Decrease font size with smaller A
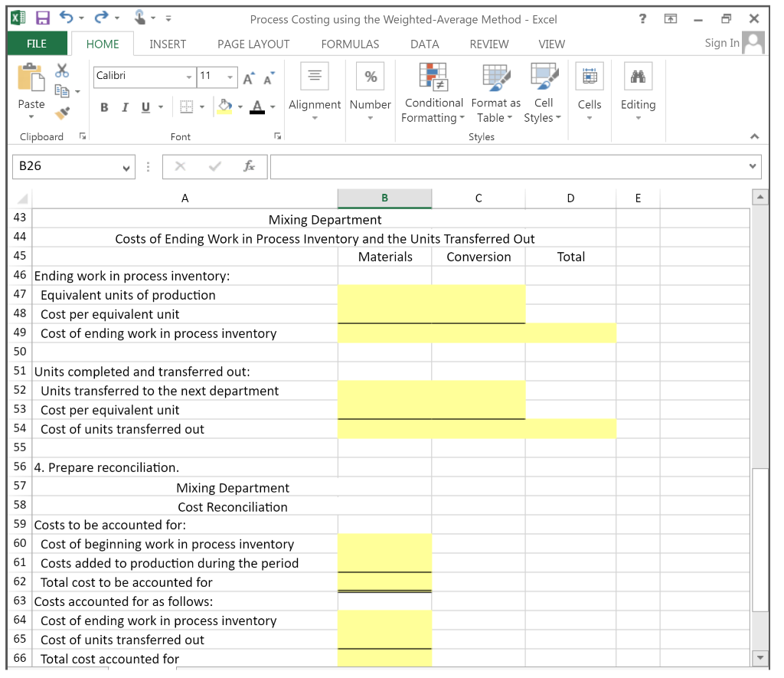The width and height of the screenshot is (784, 678). 269,79
